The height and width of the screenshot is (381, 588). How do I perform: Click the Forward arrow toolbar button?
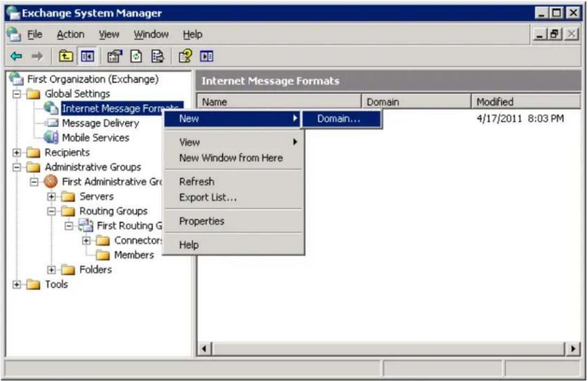click(x=37, y=56)
